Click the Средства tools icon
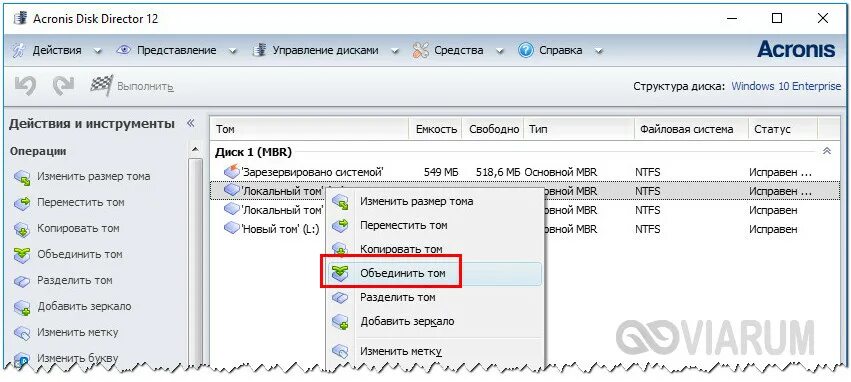 pos(421,50)
